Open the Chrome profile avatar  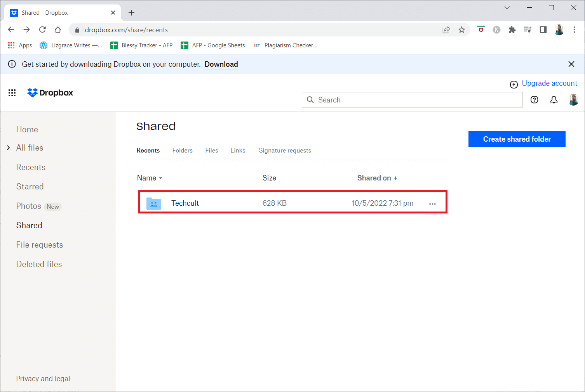tap(559, 30)
